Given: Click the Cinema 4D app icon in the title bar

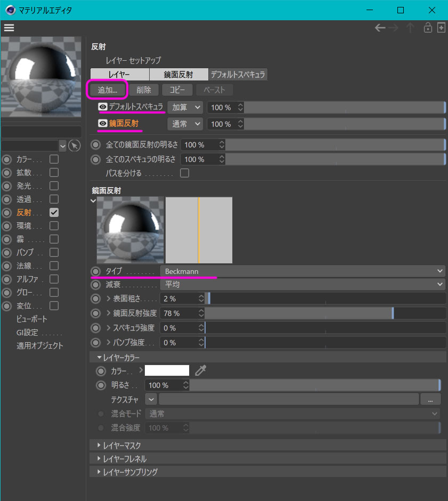Looking at the screenshot, I should pyautogui.click(x=10, y=10).
